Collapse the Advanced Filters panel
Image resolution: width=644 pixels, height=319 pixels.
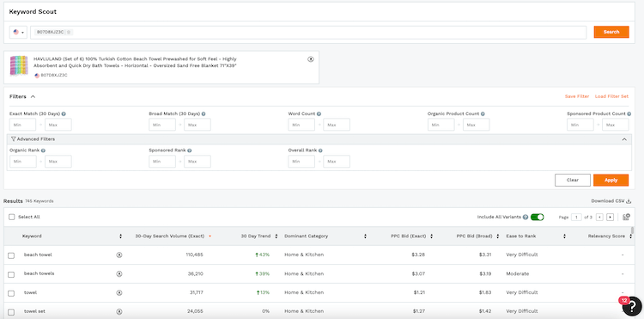point(624,139)
